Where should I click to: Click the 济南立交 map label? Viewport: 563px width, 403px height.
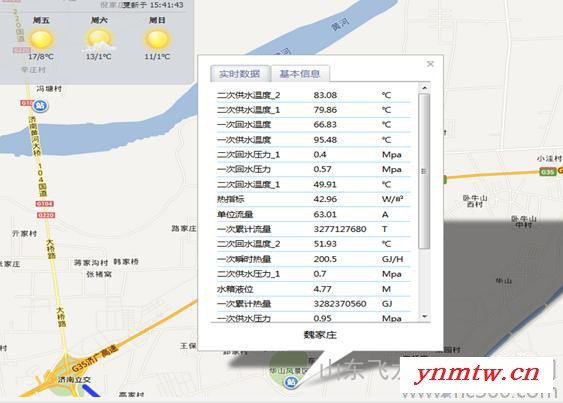(x=75, y=380)
